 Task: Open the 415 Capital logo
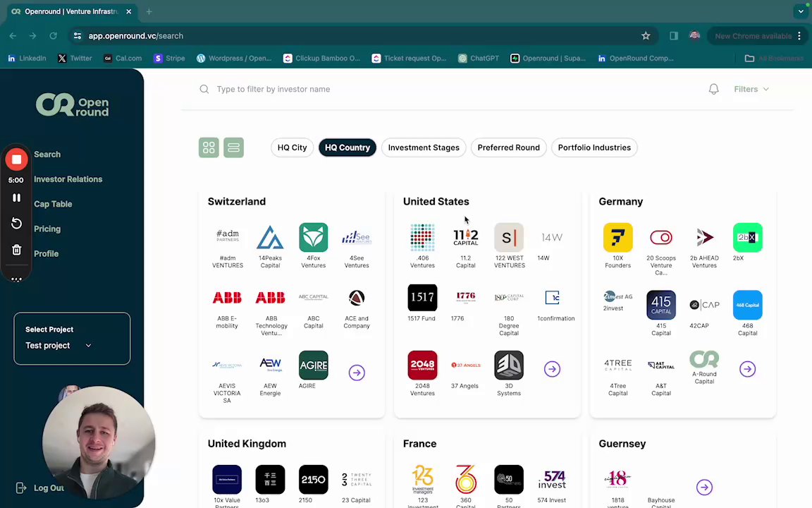click(x=661, y=306)
